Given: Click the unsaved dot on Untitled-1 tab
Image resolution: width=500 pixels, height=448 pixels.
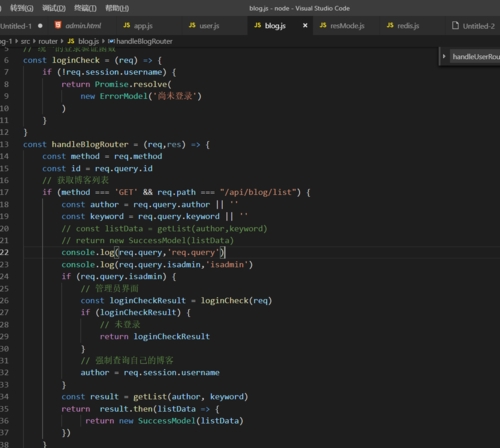Looking at the screenshot, I should click(x=40, y=26).
